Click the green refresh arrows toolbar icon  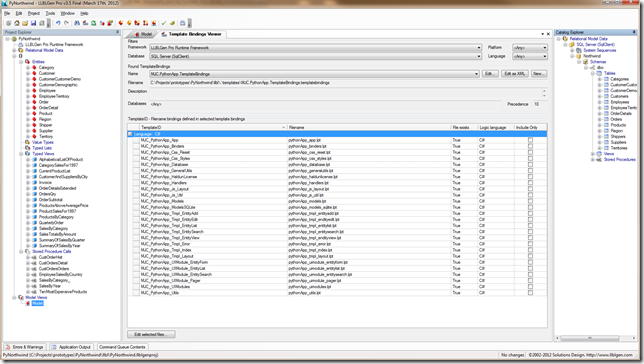pyautogui.click(x=94, y=23)
